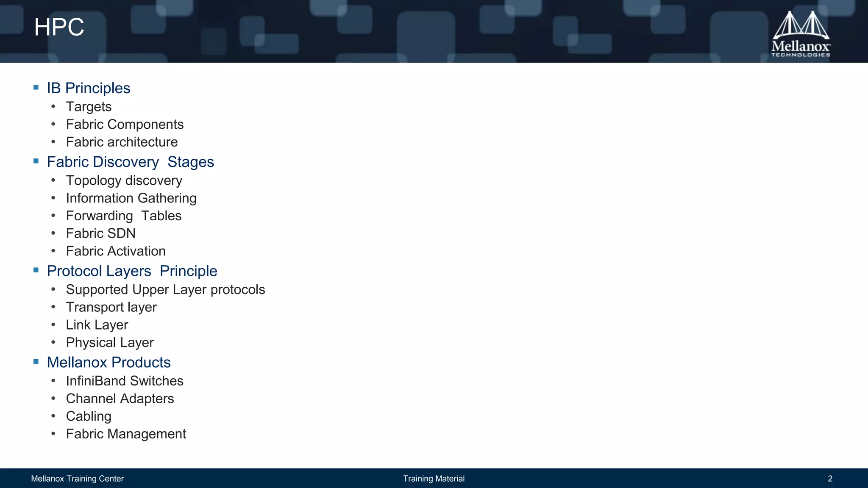
Task: Select the IB Principles heading
Action: point(88,88)
